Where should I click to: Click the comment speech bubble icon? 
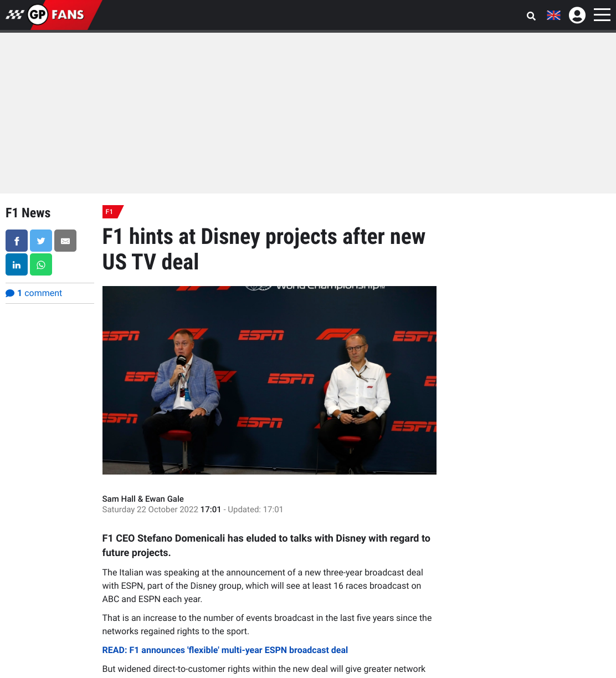(x=10, y=293)
